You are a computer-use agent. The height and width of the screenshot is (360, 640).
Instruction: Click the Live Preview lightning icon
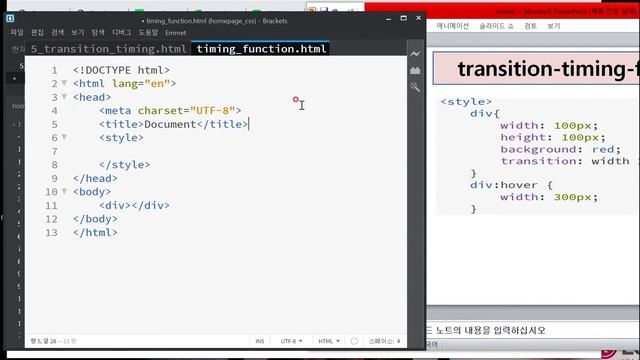(415, 54)
